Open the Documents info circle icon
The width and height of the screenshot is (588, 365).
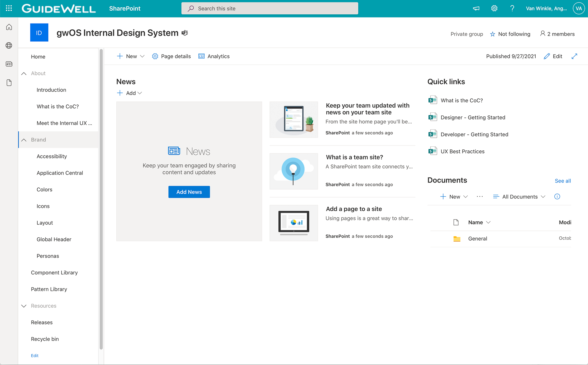[557, 197]
